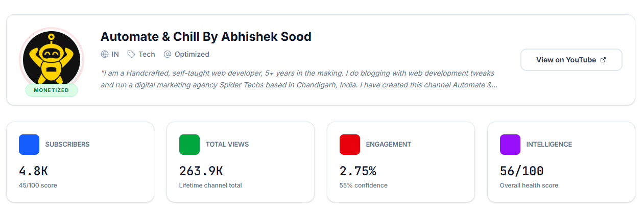644x211 pixels.
Task: Select the green Total Views icon square
Action: (x=189, y=145)
